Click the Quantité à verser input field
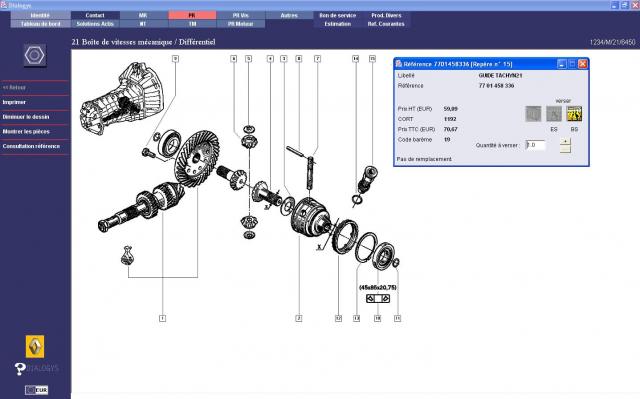This screenshot has height=399, width=640. coord(535,145)
